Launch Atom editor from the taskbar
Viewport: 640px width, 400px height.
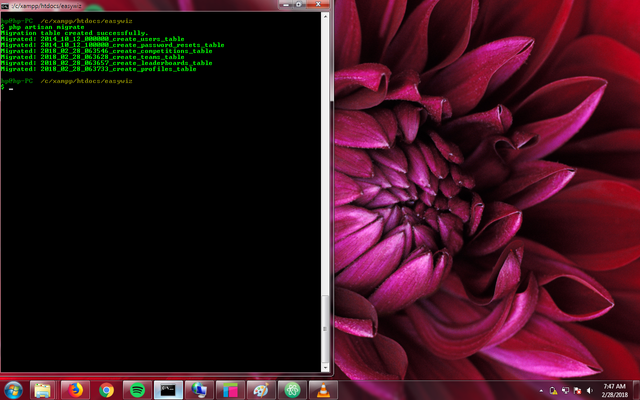(292, 390)
